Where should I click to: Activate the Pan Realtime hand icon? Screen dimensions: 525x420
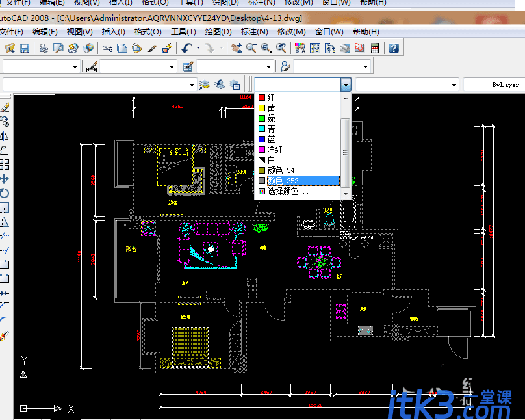click(237, 48)
